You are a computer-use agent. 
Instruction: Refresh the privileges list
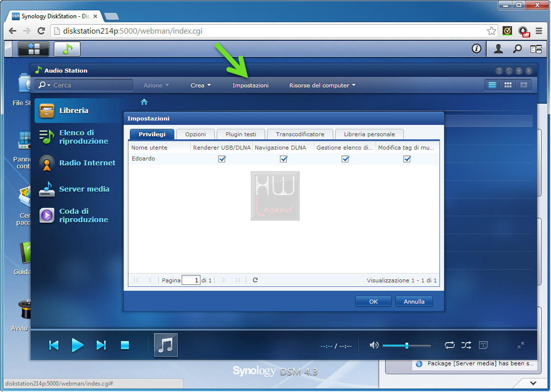point(255,280)
